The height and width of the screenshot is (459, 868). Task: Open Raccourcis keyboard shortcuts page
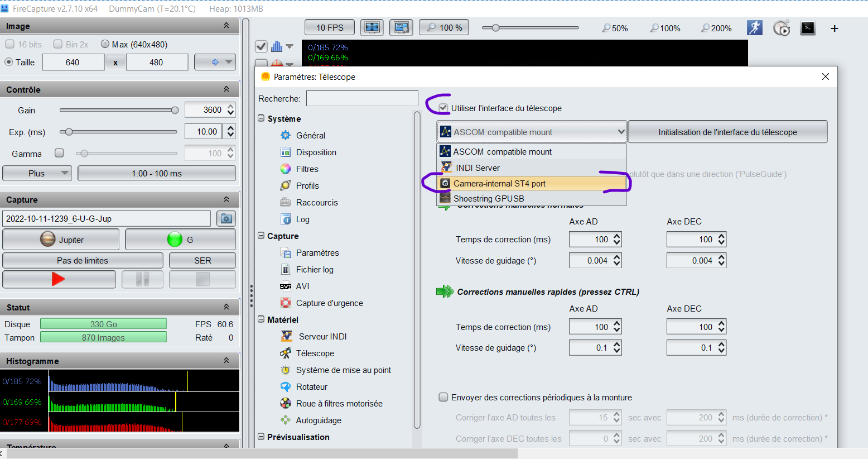coord(317,202)
